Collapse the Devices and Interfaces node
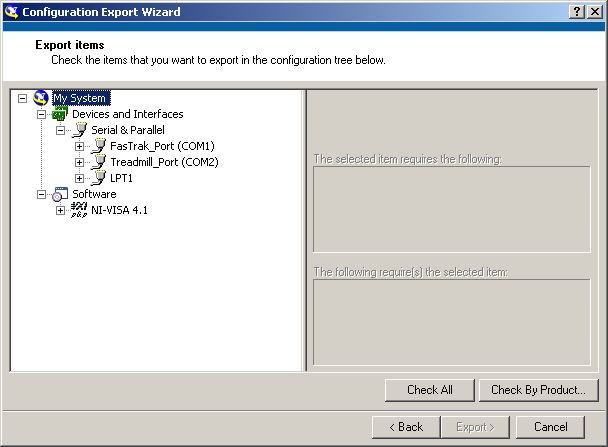608x447 pixels. [41, 114]
